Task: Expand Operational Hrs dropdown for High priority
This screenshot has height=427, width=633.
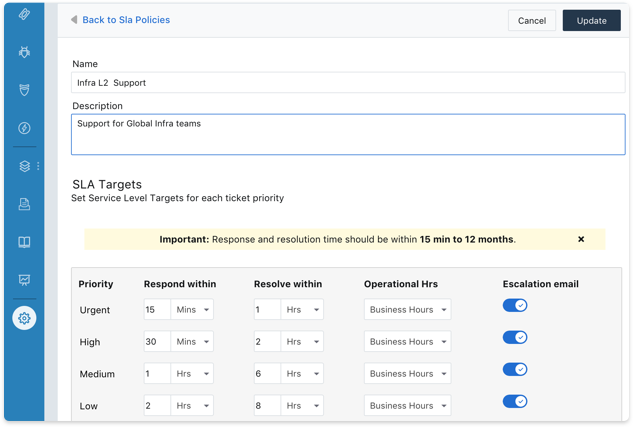Action: coord(407,342)
